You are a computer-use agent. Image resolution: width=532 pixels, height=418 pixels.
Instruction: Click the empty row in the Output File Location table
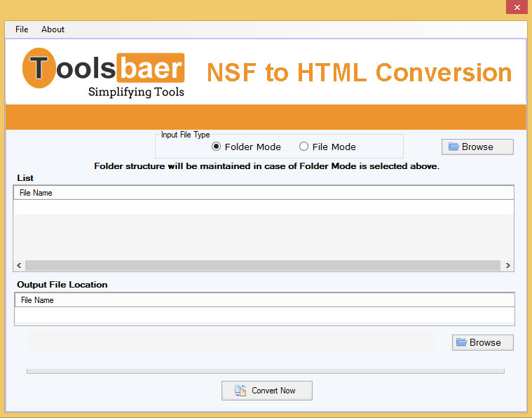pyautogui.click(x=263, y=314)
